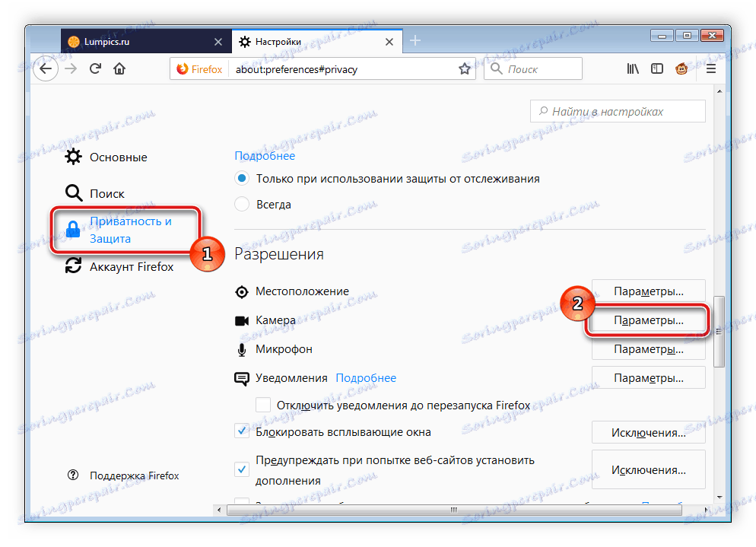756x547 pixels.
Task: Uncheck Блокировать всплывающие окна
Action: pyautogui.click(x=242, y=431)
